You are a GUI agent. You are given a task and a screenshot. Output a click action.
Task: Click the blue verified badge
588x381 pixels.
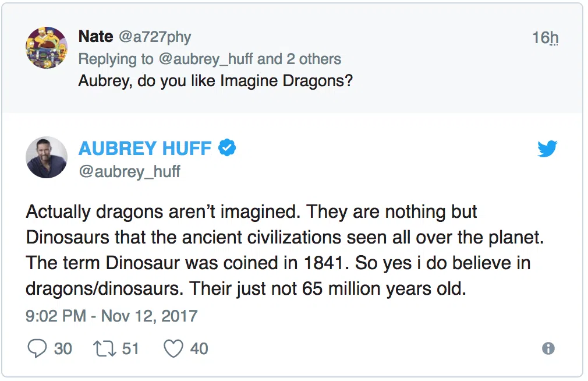227,148
